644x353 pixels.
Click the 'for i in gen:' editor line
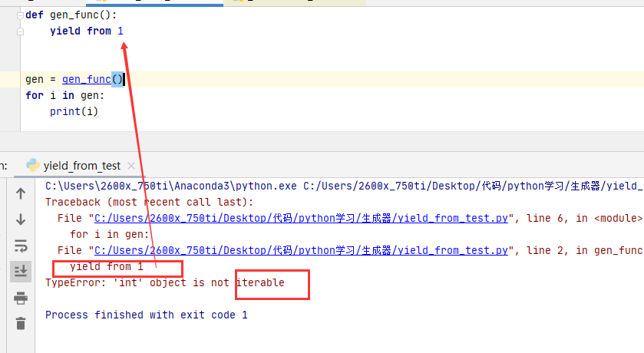(65, 96)
